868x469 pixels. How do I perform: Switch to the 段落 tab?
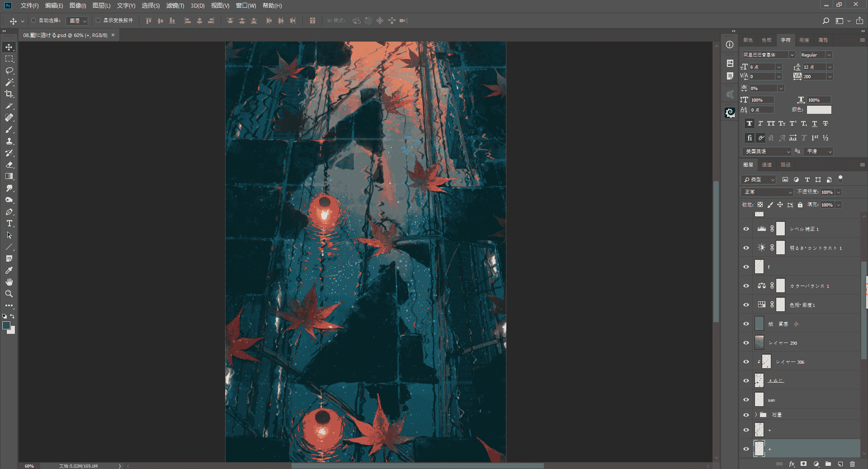pos(804,40)
